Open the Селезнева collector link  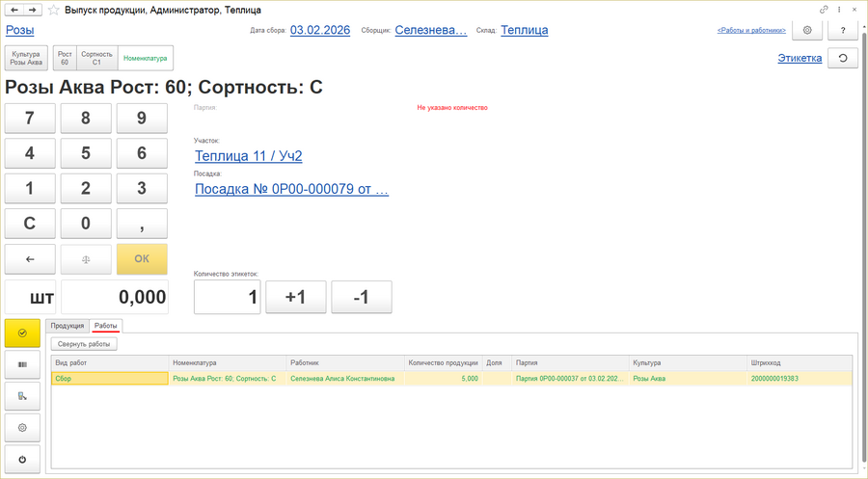tap(431, 30)
